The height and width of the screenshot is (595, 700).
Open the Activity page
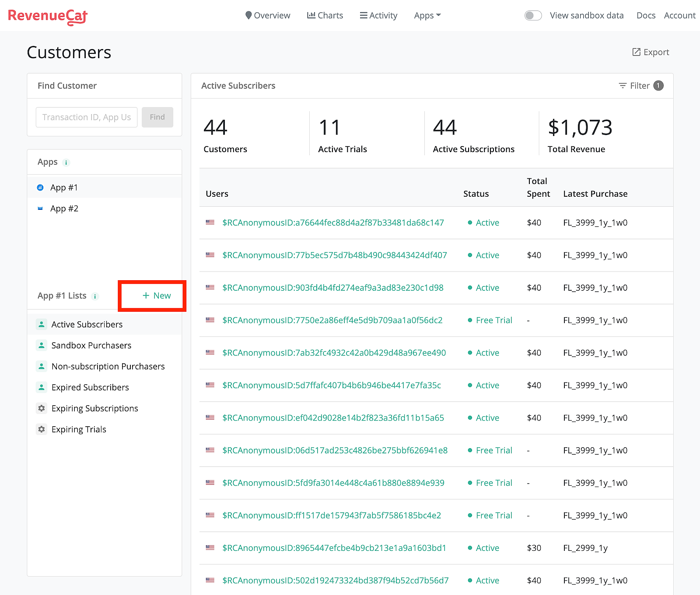tap(378, 15)
